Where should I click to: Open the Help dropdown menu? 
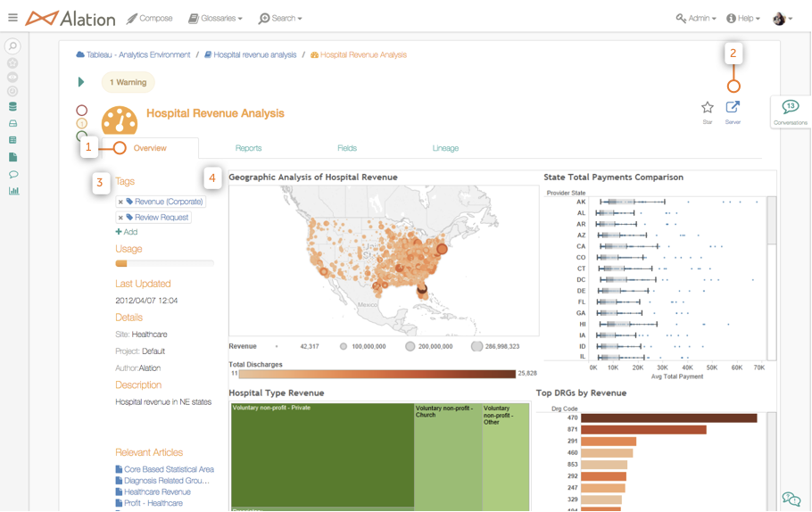point(743,18)
